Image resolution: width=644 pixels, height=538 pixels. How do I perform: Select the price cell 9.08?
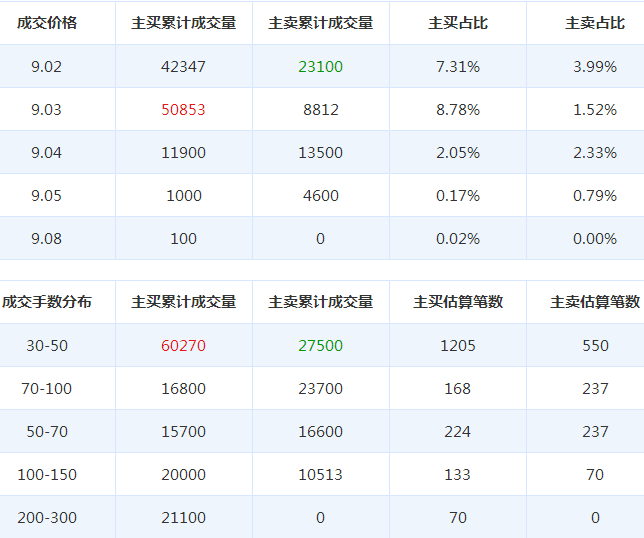tap(46, 239)
